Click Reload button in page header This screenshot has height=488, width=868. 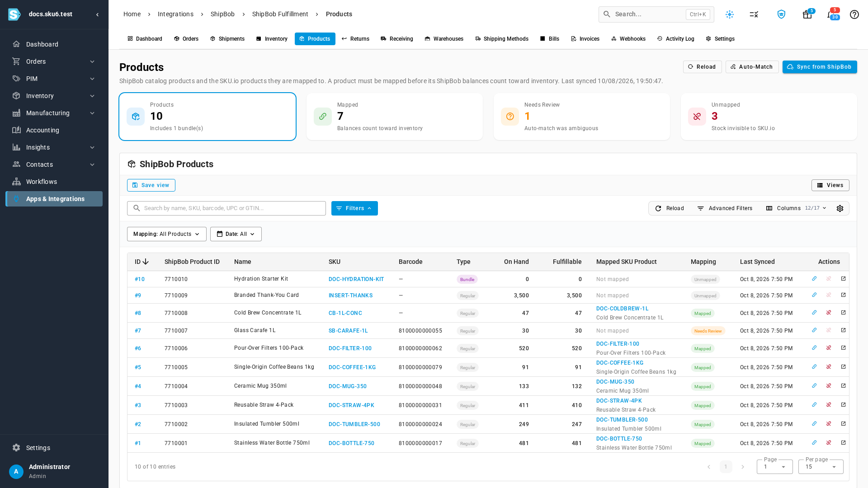(x=703, y=67)
